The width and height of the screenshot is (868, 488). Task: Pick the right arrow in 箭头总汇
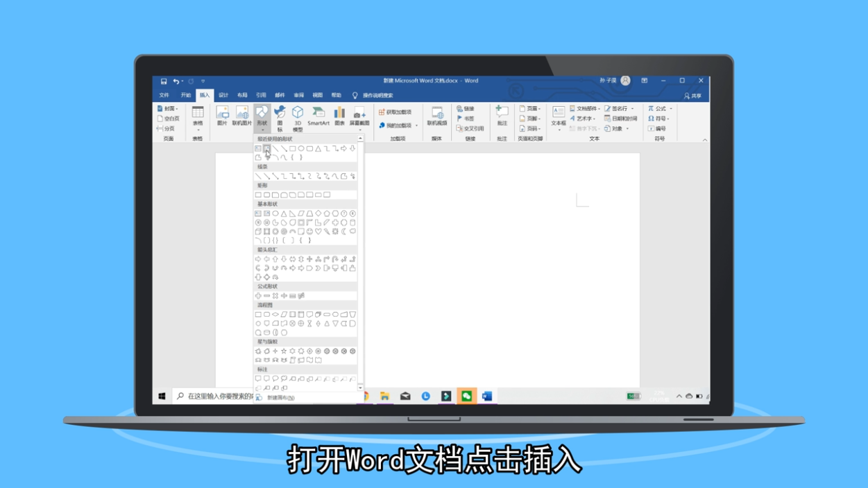click(258, 259)
